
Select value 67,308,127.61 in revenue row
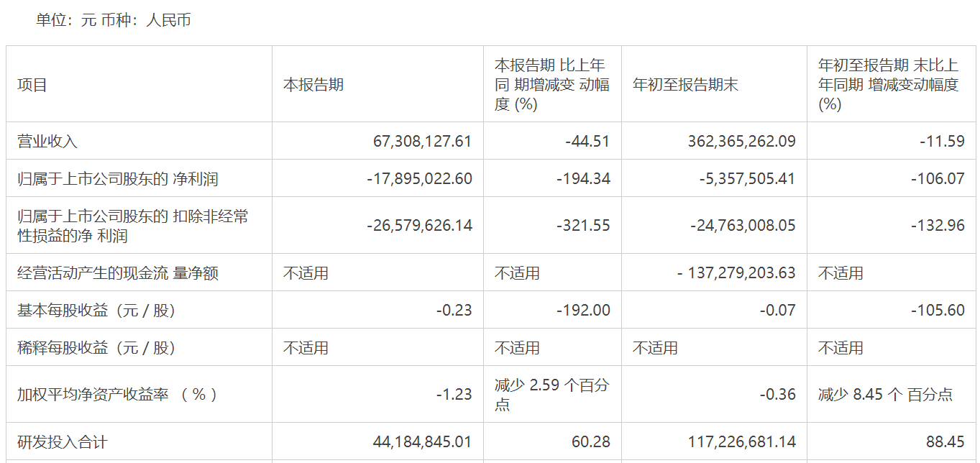point(423,141)
